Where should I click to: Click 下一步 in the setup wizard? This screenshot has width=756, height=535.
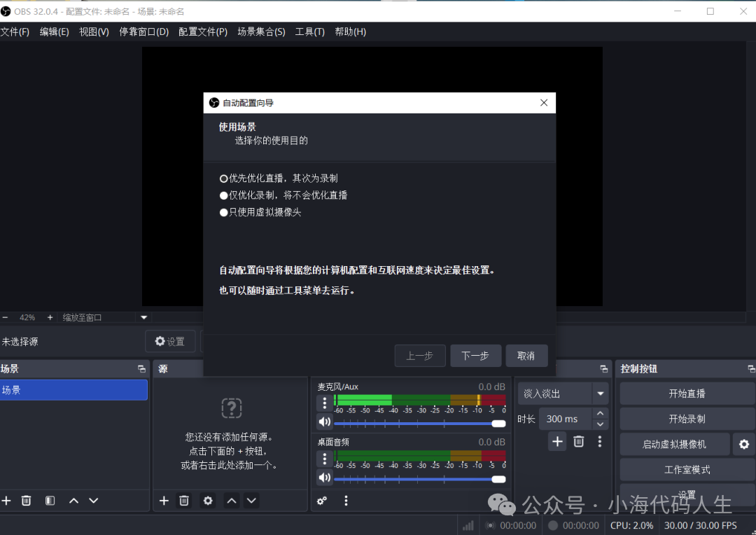(475, 356)
